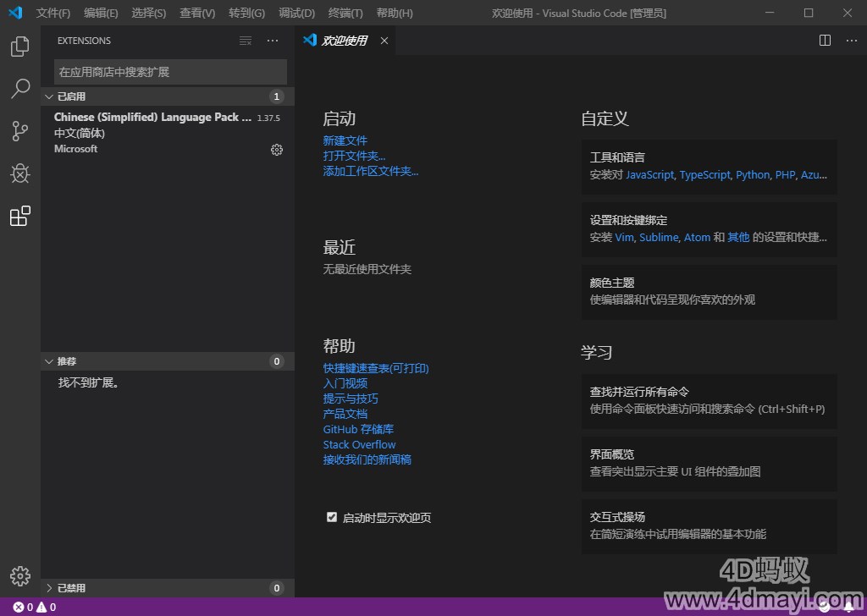Select Chinese (Simplified) Language Pack extension
867x616 pixels.
[x=168, y=133]
